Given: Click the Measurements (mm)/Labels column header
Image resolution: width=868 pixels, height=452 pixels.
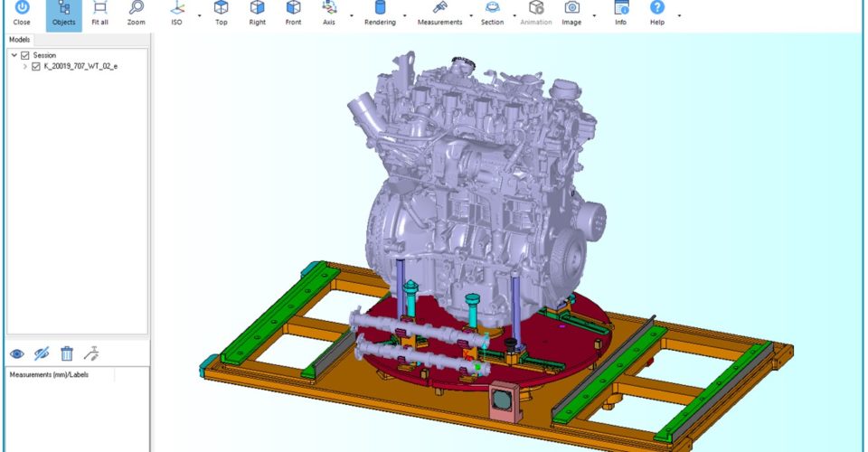Looking at the screenshot, I should click(x=49, y=374).
